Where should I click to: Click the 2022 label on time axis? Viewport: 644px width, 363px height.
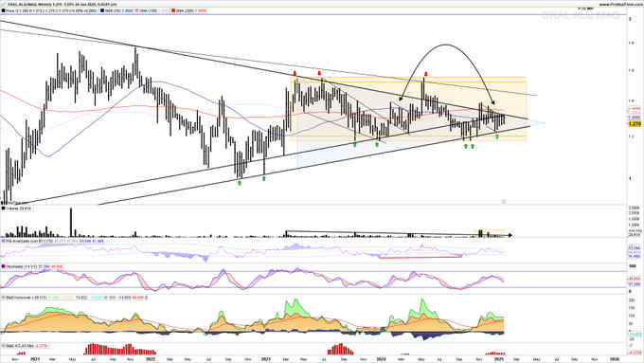151,359
